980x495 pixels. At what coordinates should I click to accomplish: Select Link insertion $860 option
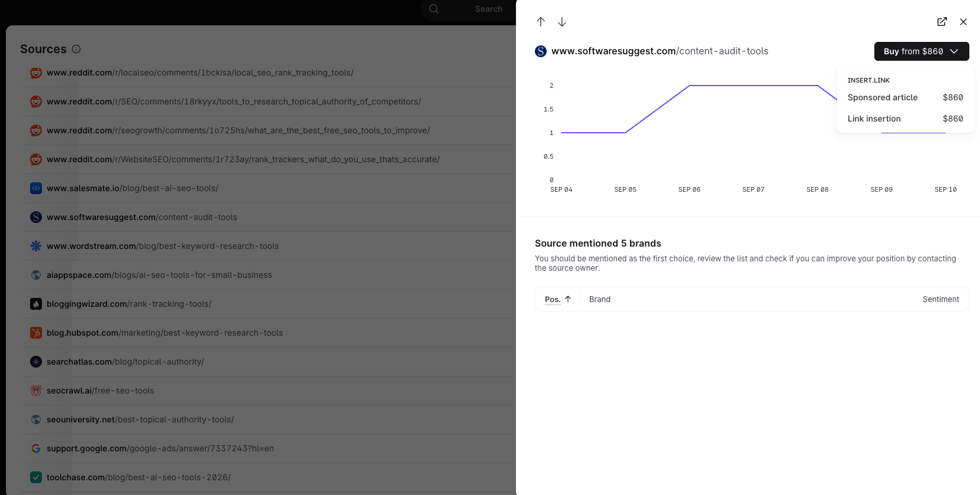click(905, 119)
